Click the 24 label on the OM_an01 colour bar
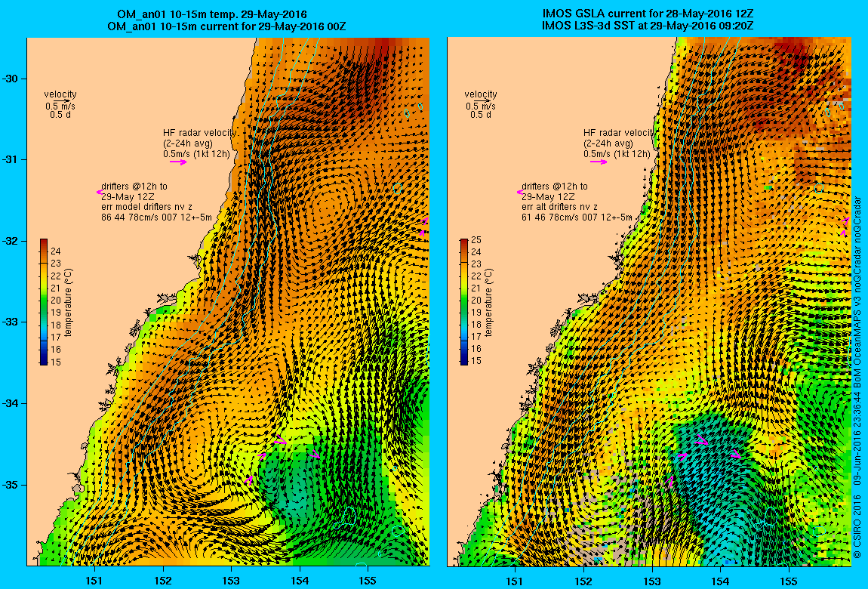This screenshot has width=868, height=589. [x=56, y=251]
